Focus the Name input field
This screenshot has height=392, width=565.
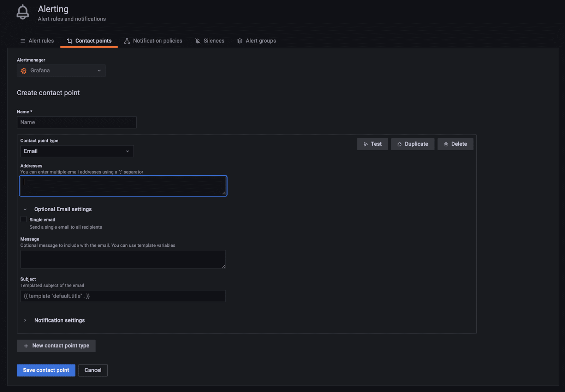(77, 122)
